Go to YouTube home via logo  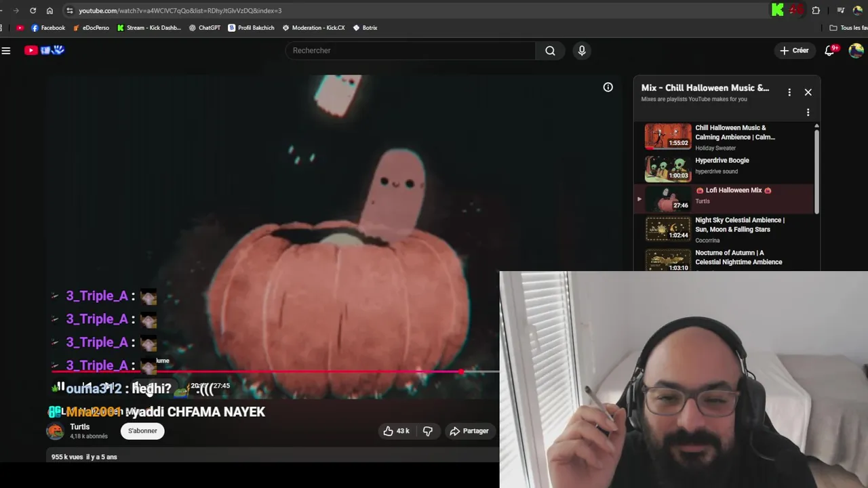pos(44,50)
